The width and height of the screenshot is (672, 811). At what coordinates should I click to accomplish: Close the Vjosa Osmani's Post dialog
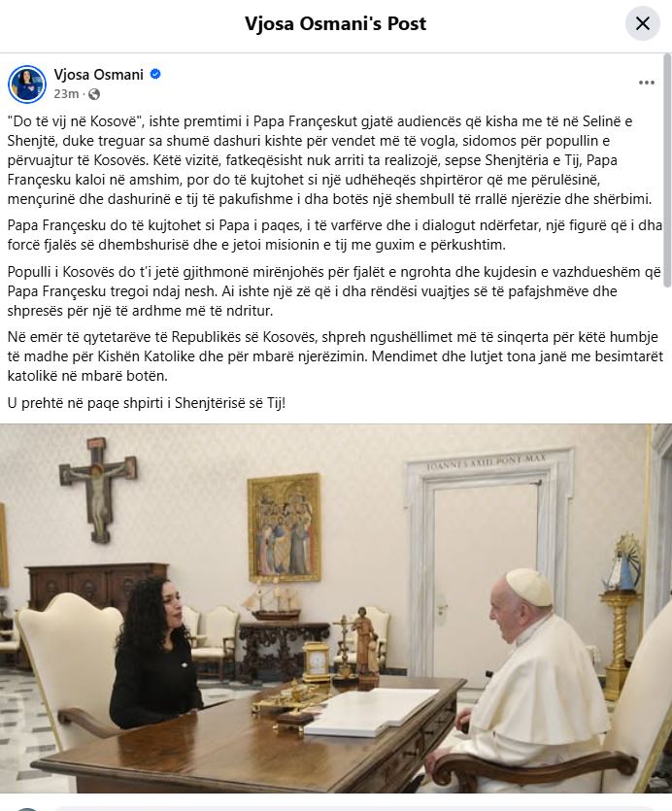coord(643,23)
